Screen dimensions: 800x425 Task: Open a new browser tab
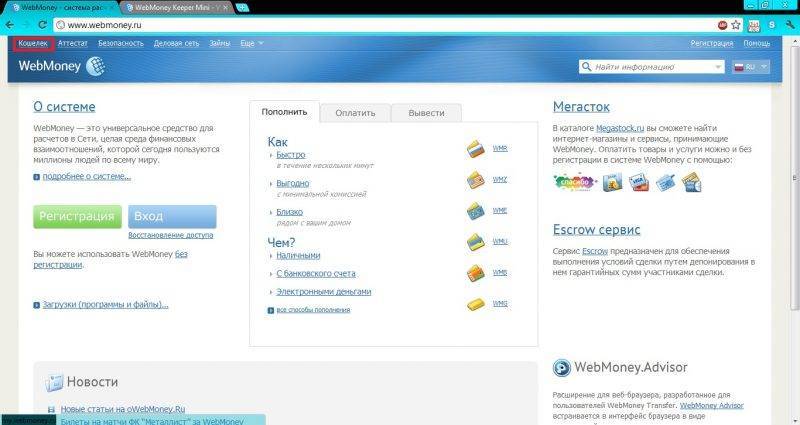point(242,8)
